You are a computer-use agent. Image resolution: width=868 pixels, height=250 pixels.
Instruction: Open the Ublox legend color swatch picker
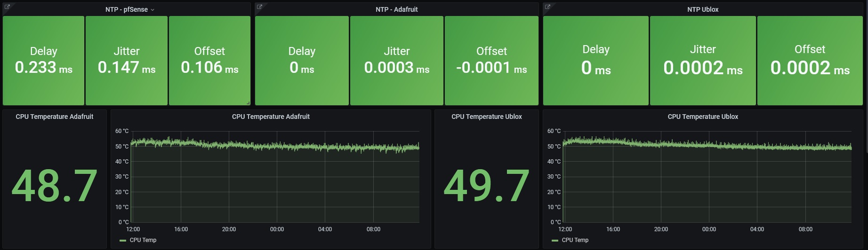(555, 241)
